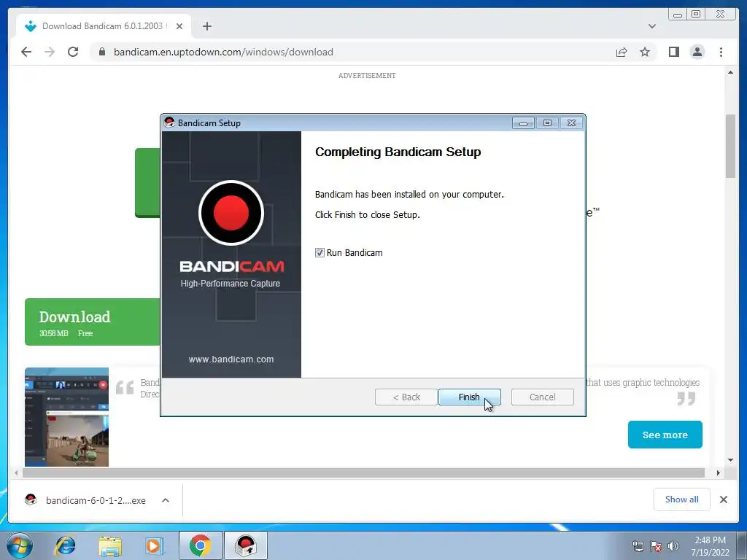Open the clock showing 2:48 PM

coord(710,546)
